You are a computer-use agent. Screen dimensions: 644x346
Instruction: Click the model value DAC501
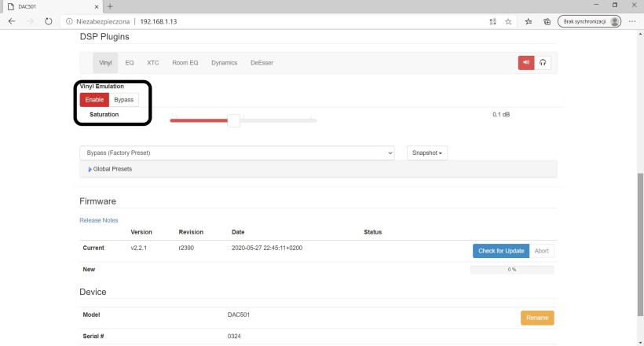[239, 315]
